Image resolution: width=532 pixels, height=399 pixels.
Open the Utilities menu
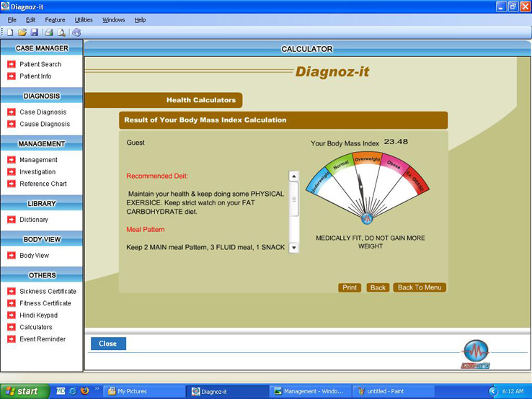coord(84,20)
